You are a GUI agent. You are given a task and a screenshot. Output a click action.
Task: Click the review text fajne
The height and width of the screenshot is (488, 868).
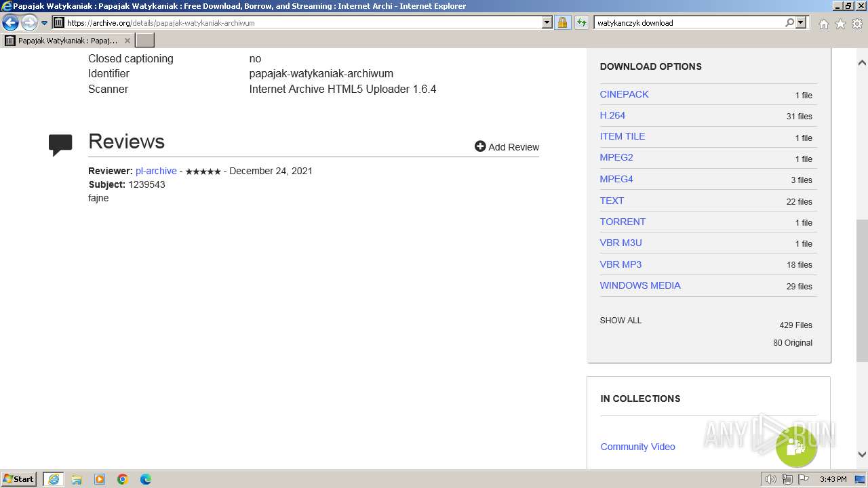[98, 198]
